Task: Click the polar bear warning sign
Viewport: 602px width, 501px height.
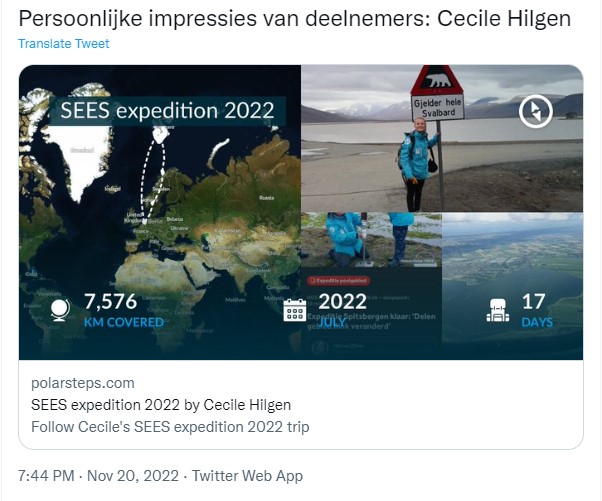Action: 437,81
